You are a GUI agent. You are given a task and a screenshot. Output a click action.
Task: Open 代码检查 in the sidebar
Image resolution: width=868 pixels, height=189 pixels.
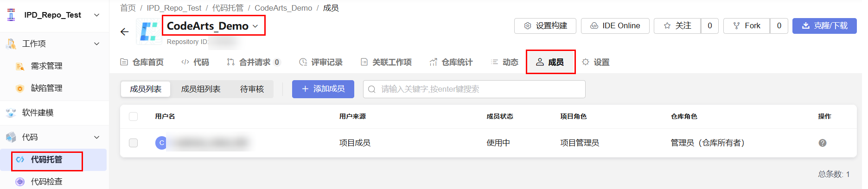tap(46, 182)
